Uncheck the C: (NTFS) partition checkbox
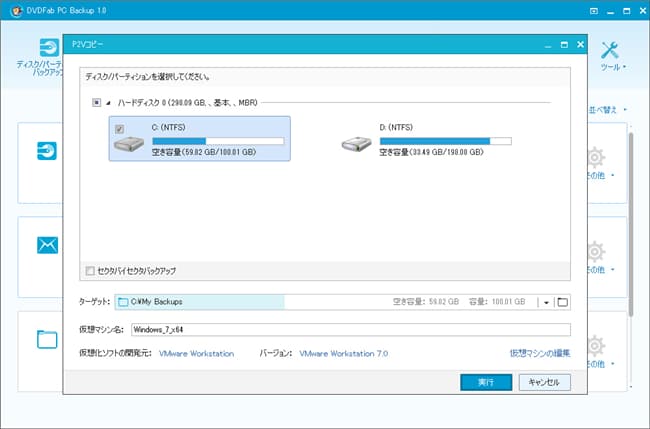This screenshot has height=429, width=650. (x=121, y=128)
